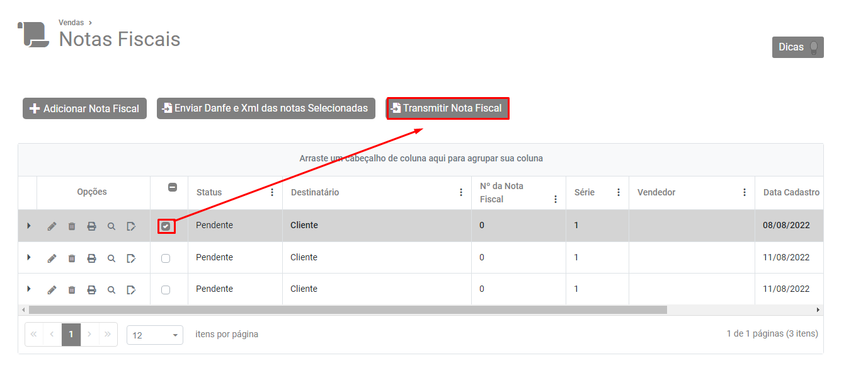
Task: Toggle the select-all checkbox in the header
Action: pos(173,187)
